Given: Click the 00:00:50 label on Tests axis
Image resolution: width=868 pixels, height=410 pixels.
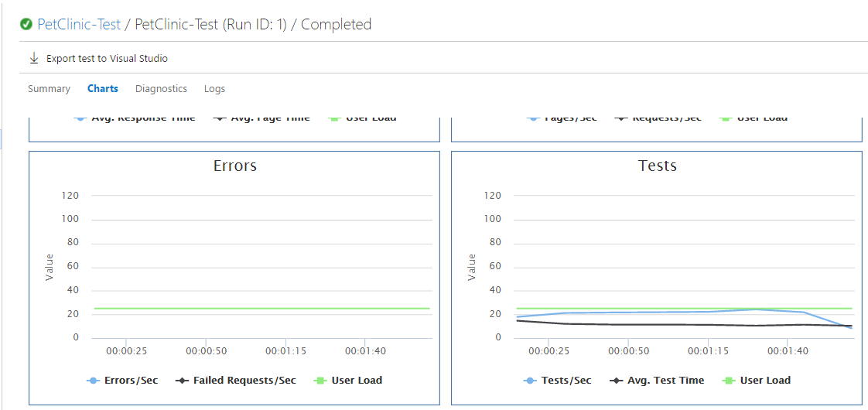Looking at the screenshot, I should click(x=627, y=351).
